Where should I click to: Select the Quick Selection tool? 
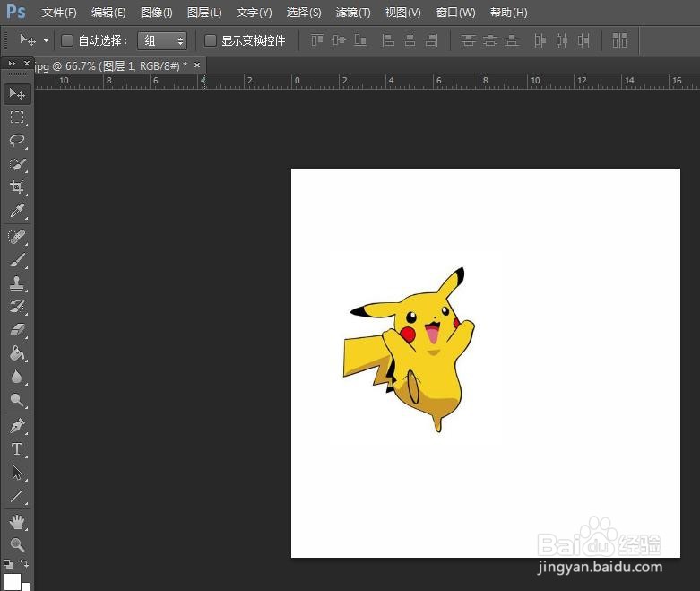[17, 164]
